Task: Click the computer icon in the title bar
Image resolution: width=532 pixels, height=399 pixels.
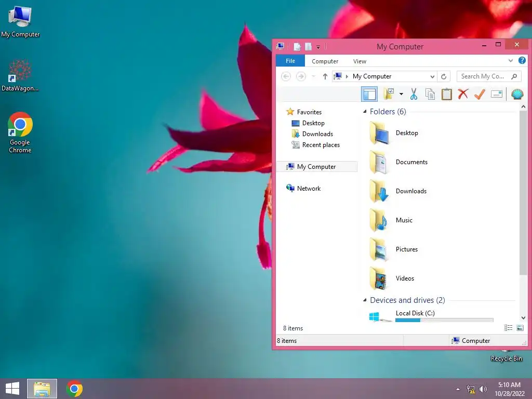Action: [280, 46]
